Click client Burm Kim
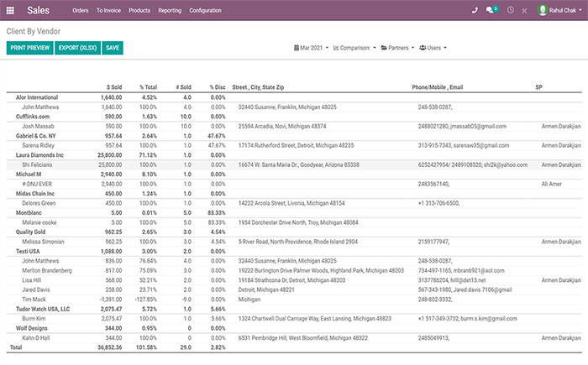The height and width of the screenshot is (365, 588). tap(34, 319)
